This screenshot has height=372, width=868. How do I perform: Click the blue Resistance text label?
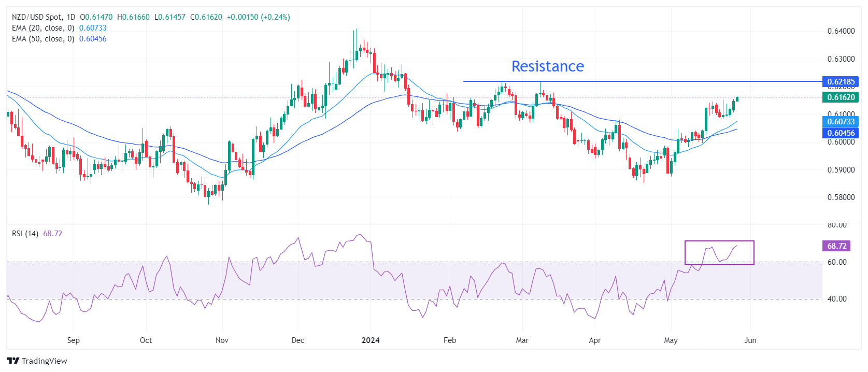[547, 66]
